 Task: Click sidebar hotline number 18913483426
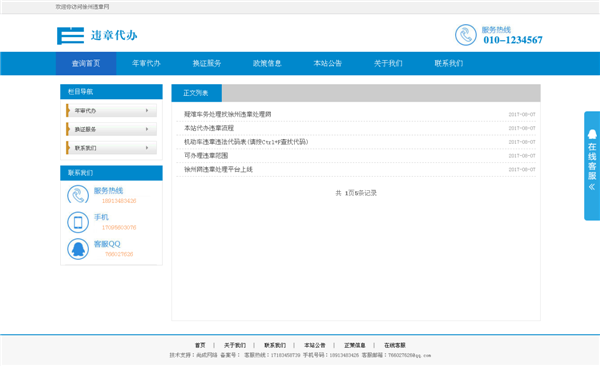click(x=119, y=201)
